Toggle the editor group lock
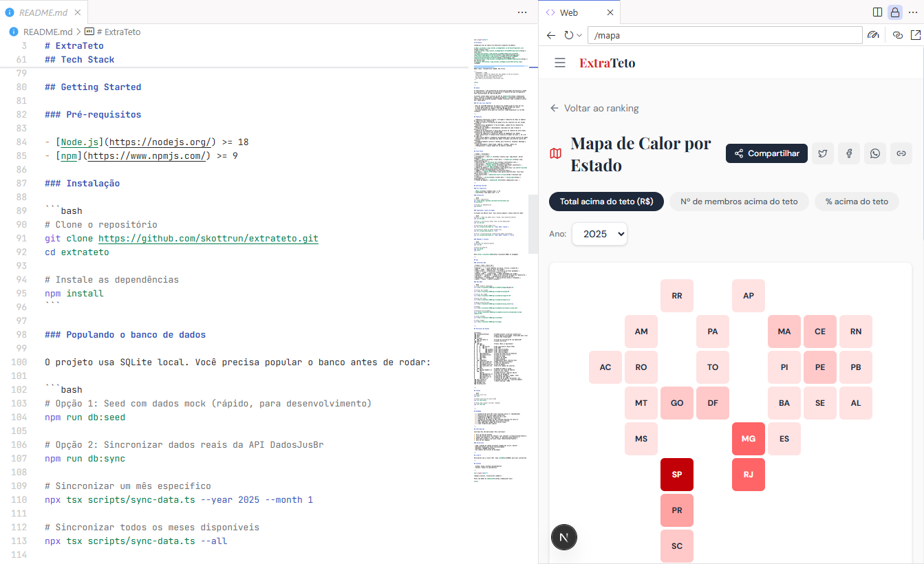Viewport: 924px width, 564px height. (895, 12)
